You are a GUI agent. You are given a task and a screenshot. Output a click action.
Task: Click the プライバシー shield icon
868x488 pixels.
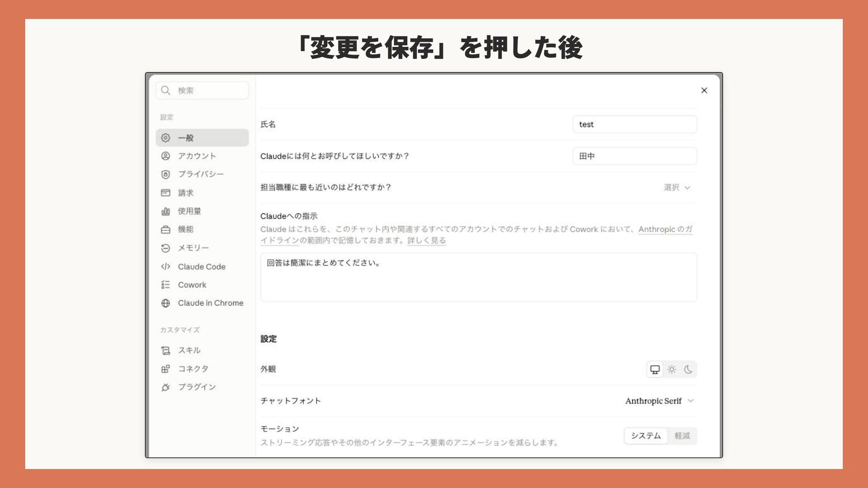tap(165, 174)
